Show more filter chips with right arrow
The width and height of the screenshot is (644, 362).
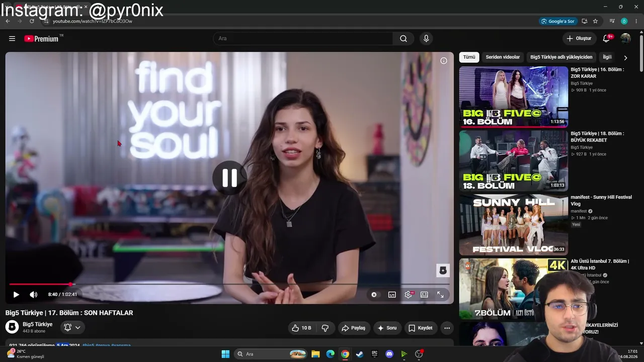625,58
